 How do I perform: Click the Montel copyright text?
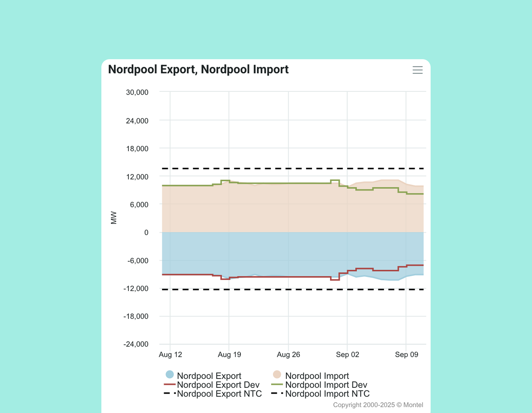pyautogui.click(x=378, y=405)
